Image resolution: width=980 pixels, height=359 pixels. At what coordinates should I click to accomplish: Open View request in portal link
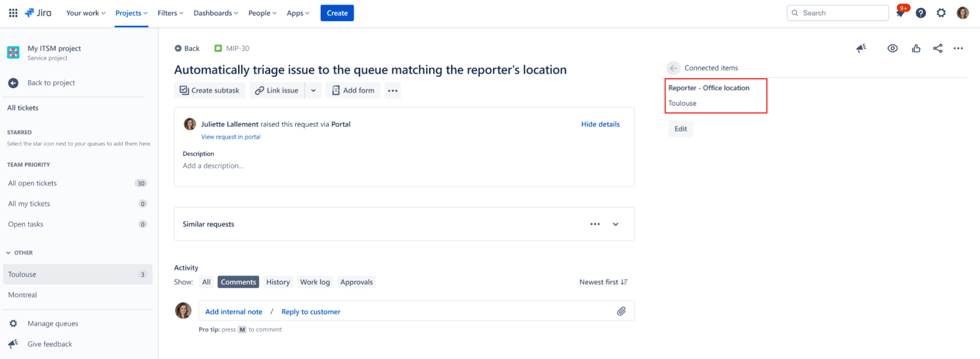click(231, 137)
